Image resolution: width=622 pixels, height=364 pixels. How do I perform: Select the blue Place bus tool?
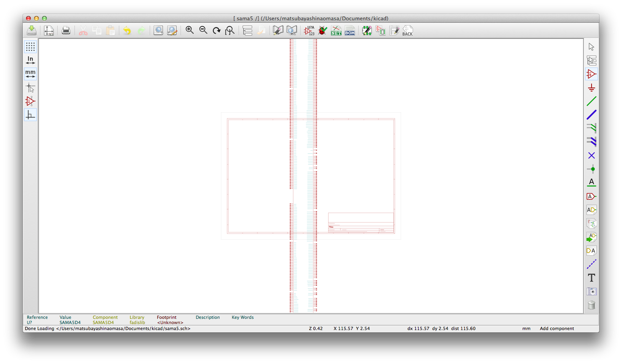pos(591,114)
